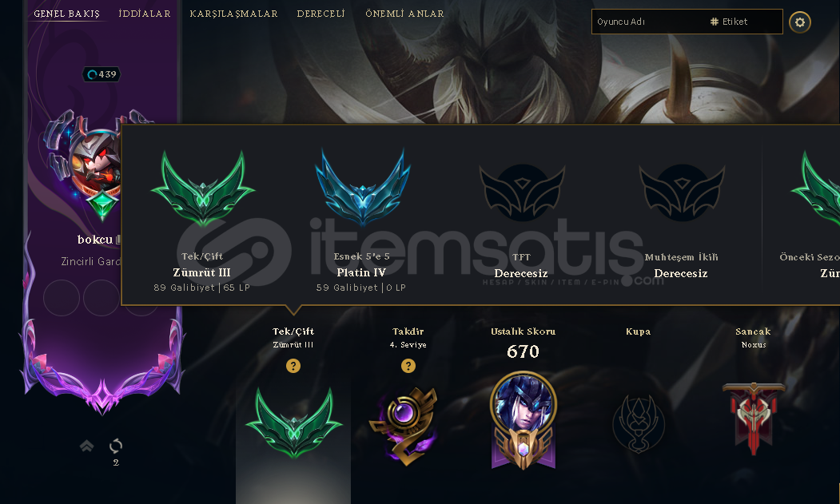The image size is (840, 504).
Task: Click the double chevron boost icon
Action: (x=87, y=446)
